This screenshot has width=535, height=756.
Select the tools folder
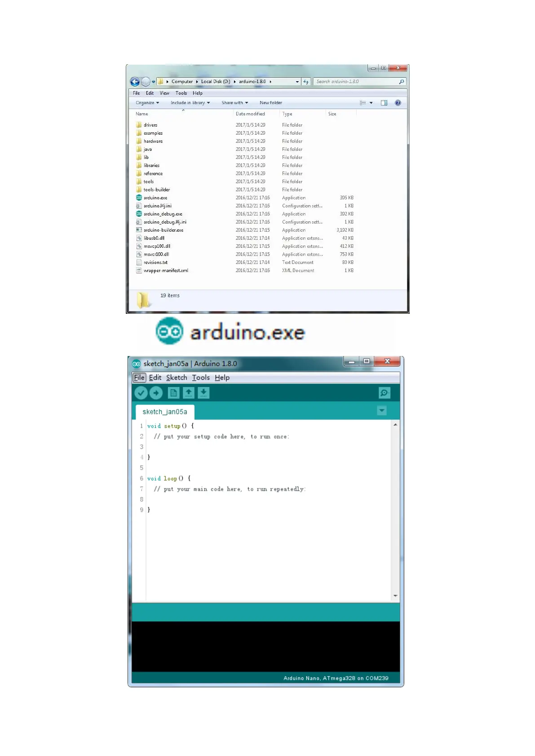point(149,181)
